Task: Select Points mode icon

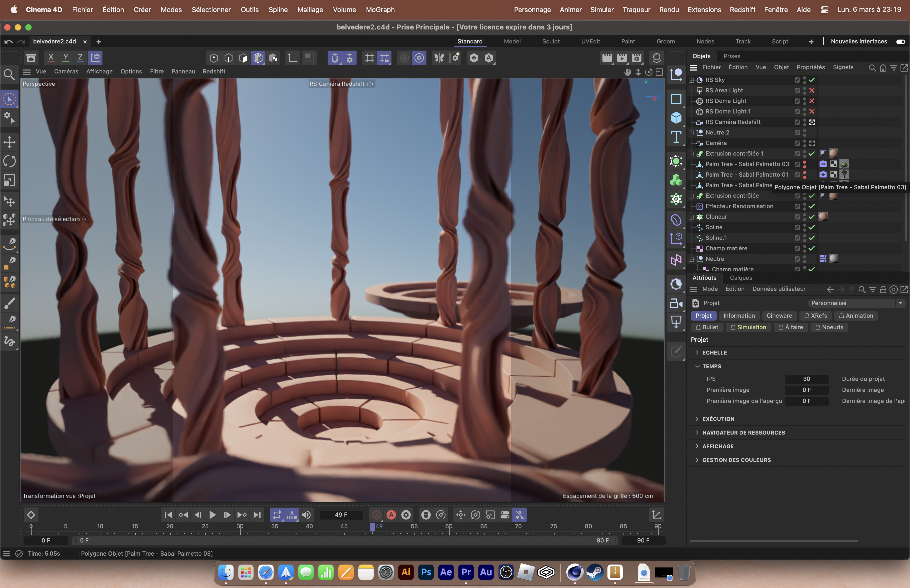Action: 214,58
